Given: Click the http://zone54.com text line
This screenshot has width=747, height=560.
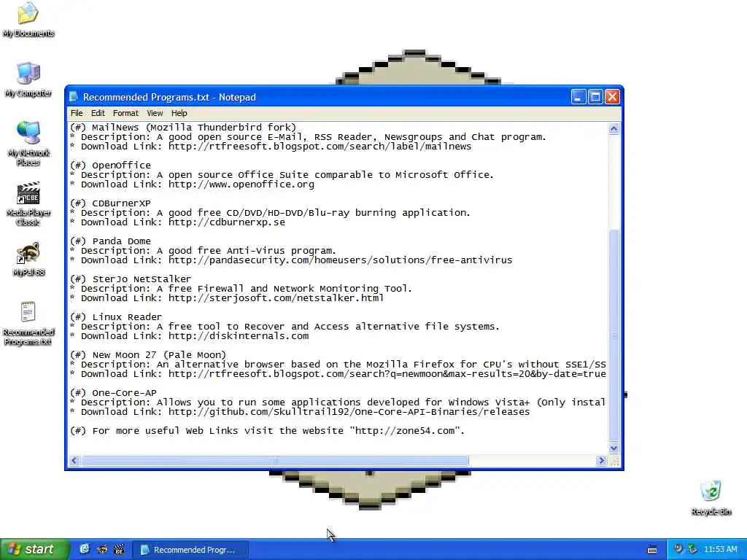Looking at the screenshot, I should [267, 430].
